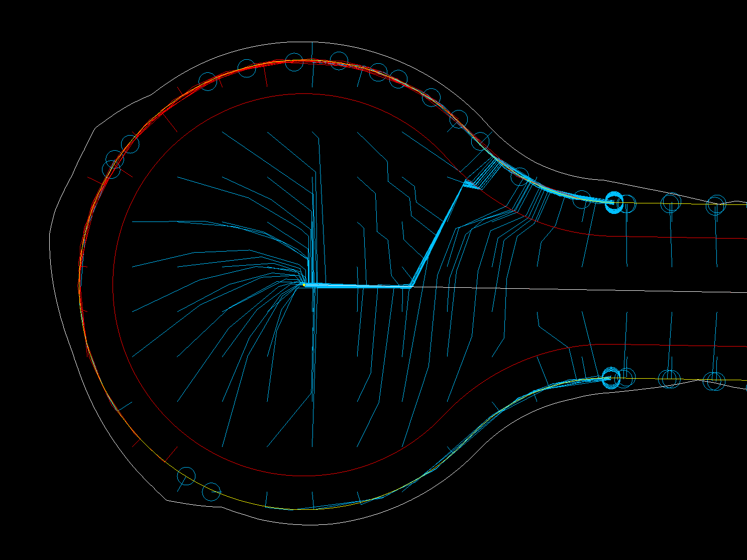Click the bend where thick blue path turns diagonal
Viewport: 747px width, 560px height.
(x=411, y=286)
